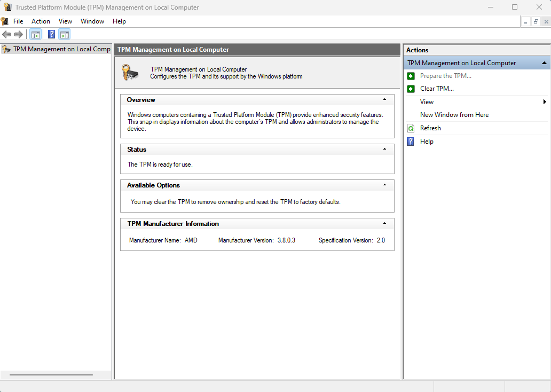Click the Status section heading
The height and width of the screenshot is (392, 551).
[x=137, y=150]
